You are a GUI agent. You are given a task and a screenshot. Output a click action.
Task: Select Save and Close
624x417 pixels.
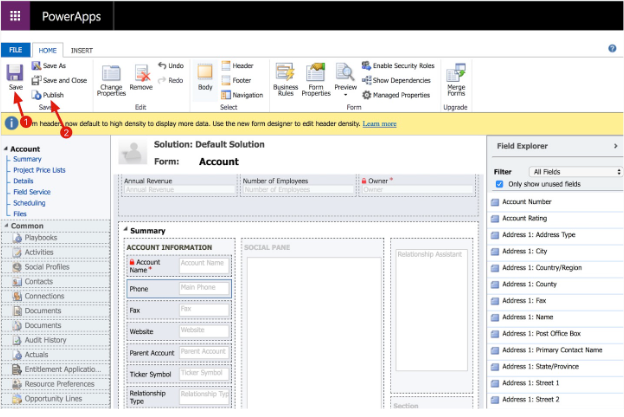[59, 80]
